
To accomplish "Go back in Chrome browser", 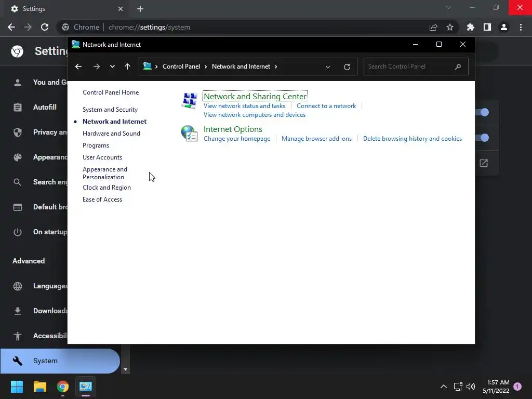I will click(x=11, y=27).
